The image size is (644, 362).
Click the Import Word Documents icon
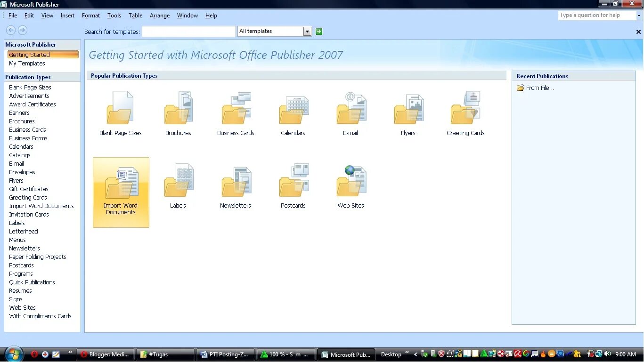point(121,184)
